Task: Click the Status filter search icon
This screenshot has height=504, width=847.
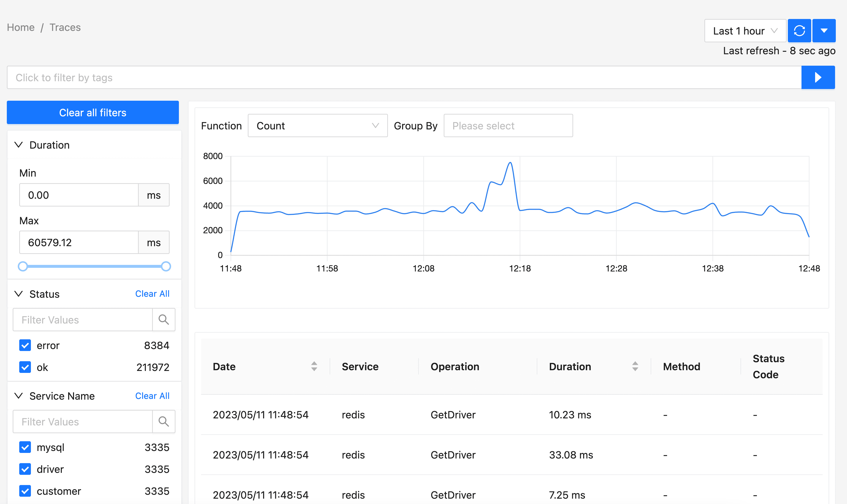Action: pos(163,320)
